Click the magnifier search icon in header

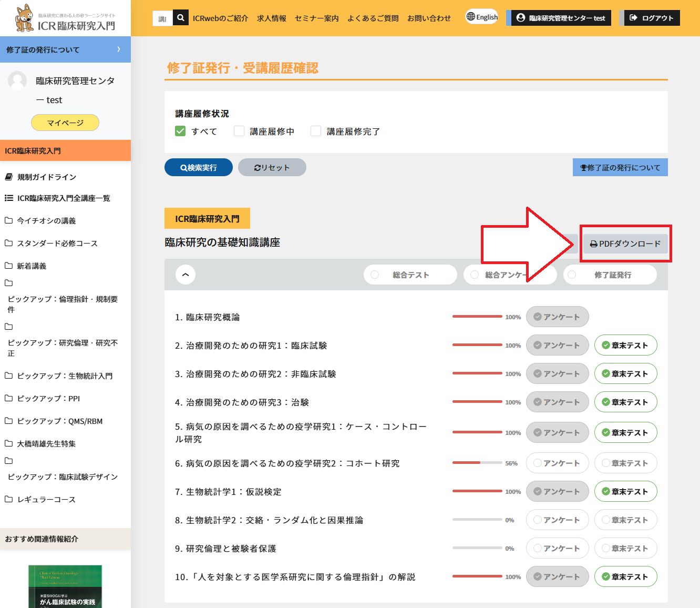pyautogui.click(x=180, y=18)
